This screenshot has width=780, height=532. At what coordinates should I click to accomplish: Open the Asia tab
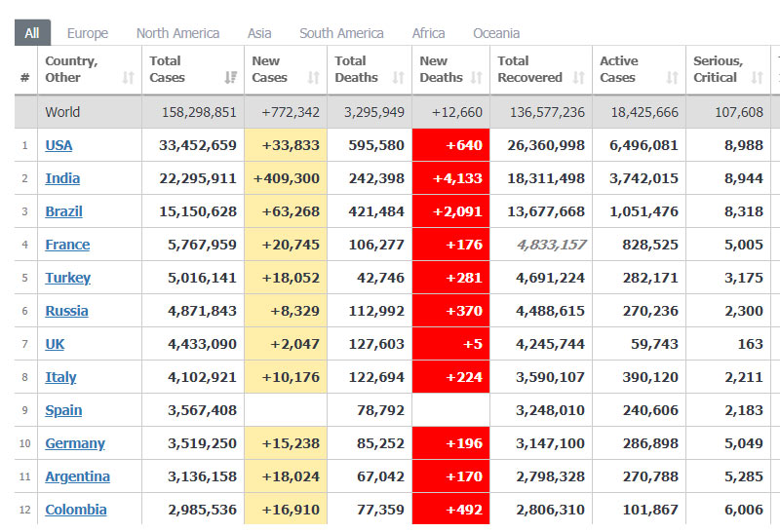pos(259,33)
